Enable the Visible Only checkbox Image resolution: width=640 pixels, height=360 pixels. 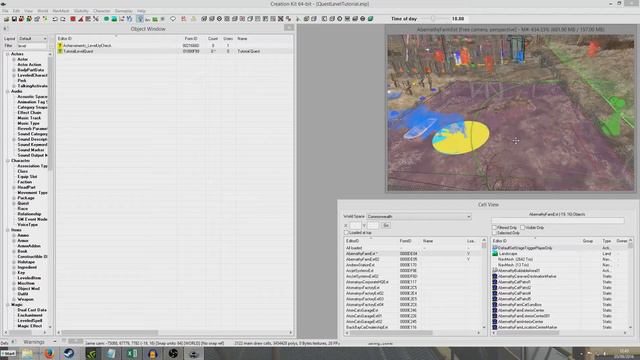522,227
